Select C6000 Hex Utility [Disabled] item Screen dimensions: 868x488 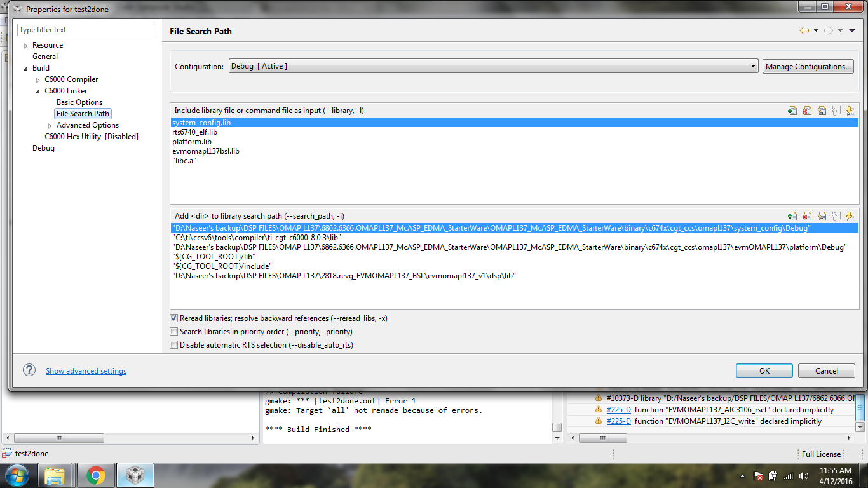click(x=92, y=137)
